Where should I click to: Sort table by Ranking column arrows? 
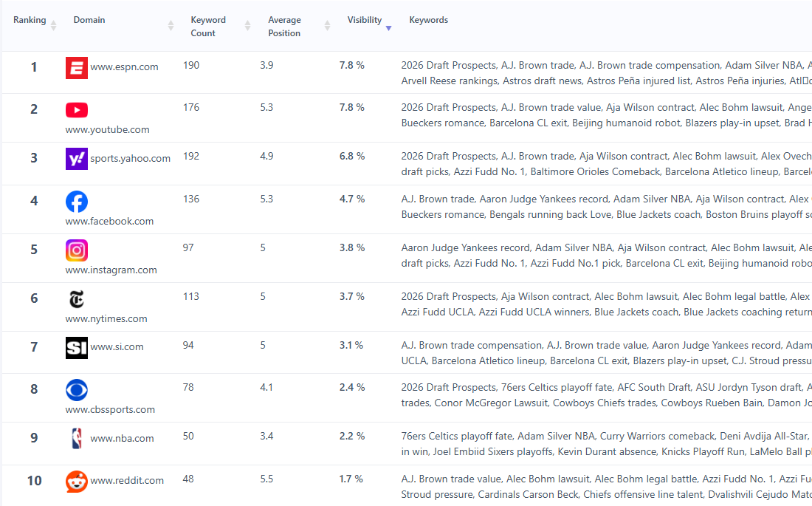tap(53, 26)
